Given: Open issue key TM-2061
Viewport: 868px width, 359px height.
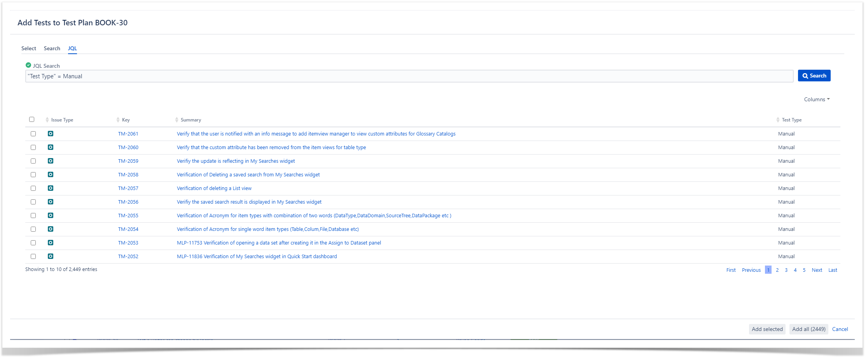Looking at the screenshot, I should [x=128, y=134].
